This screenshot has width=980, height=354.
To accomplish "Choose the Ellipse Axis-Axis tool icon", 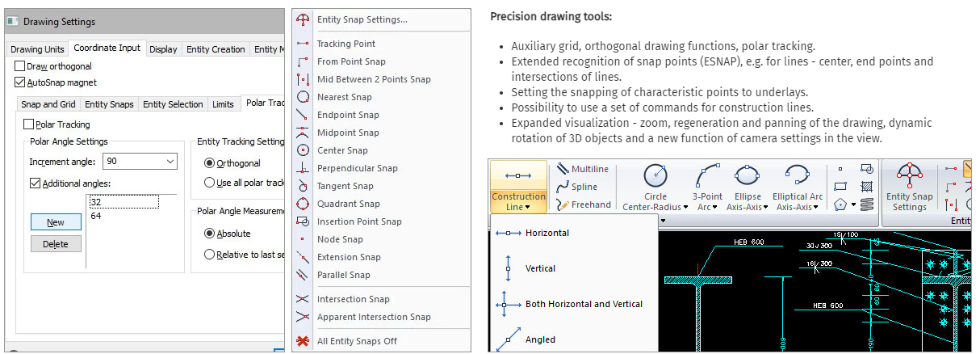I will point(748,176).
